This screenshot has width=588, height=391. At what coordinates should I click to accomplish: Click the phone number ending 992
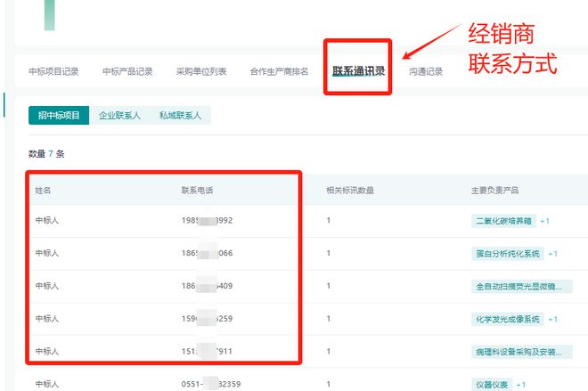coord(207,220)
